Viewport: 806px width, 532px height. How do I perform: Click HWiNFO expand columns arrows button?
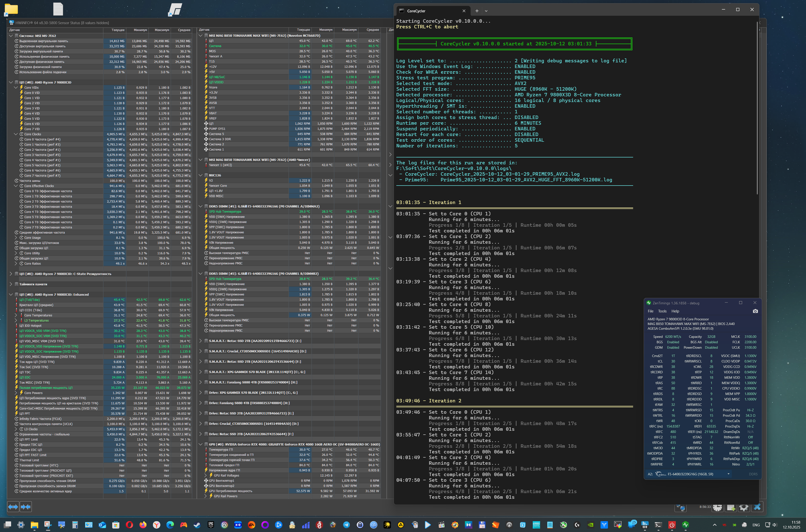13,507
